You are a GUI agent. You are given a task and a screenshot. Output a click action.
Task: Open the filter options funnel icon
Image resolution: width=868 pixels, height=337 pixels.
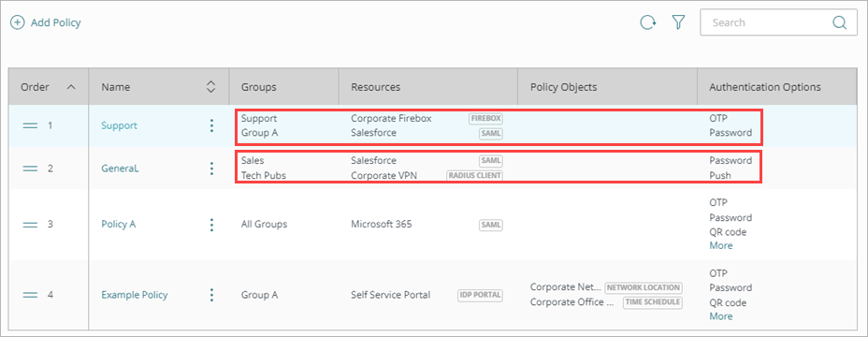679,22
